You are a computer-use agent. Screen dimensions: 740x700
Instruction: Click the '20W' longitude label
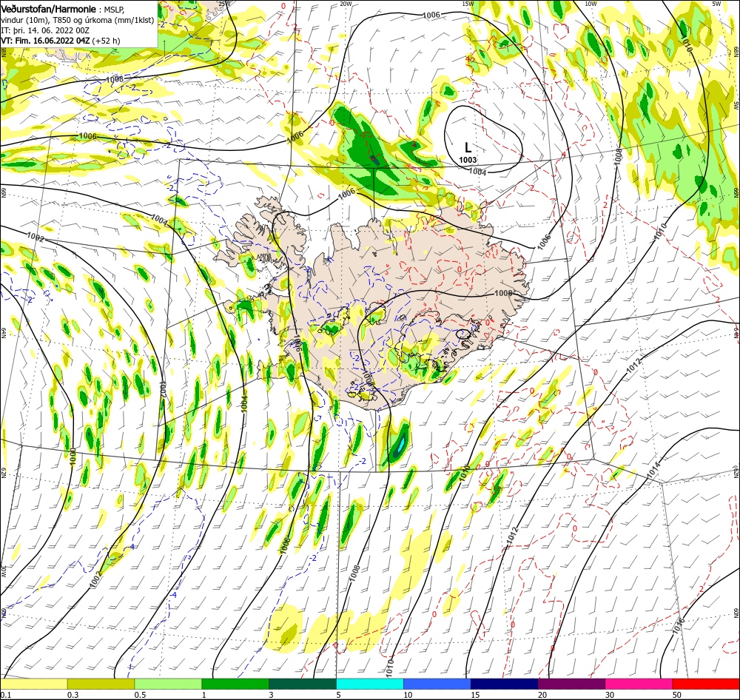point(346,3)
